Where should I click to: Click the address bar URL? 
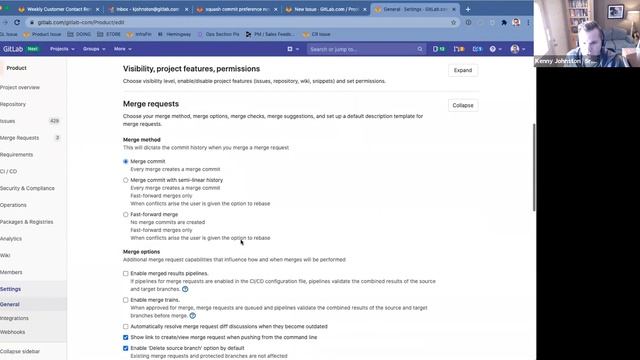point(81,22)
